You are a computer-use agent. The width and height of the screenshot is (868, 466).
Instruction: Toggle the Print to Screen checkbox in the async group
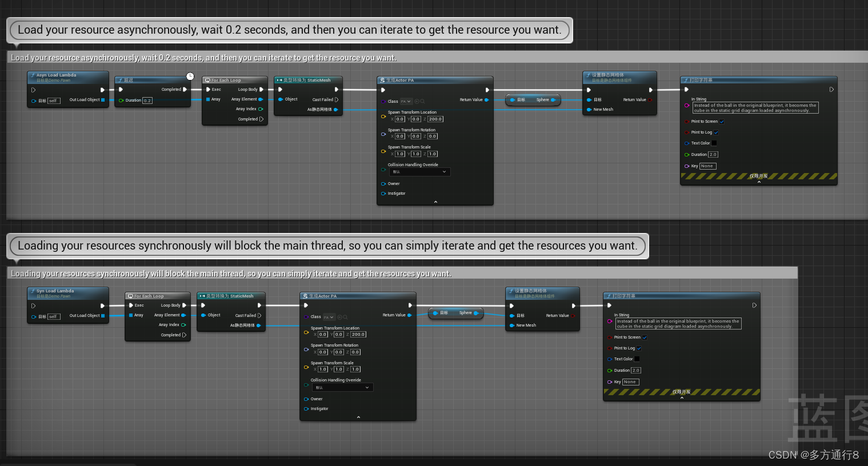[x=722, y=122]
